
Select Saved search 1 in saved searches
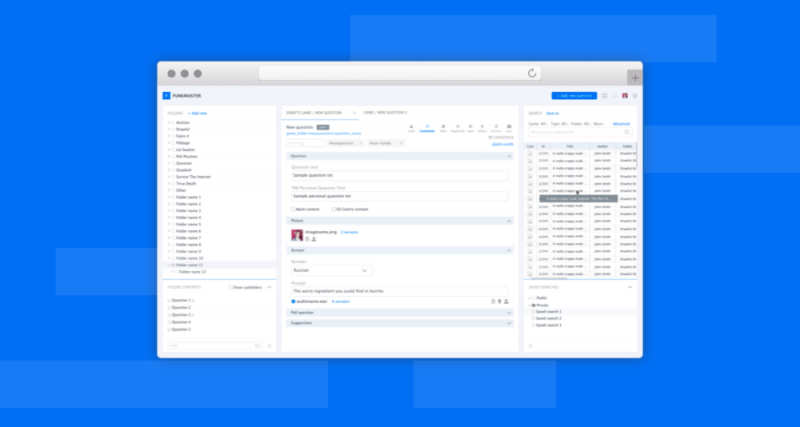click(x=548, y=311)
